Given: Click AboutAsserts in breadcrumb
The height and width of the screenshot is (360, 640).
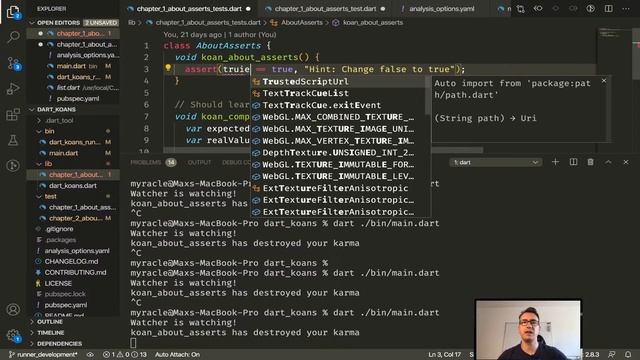Looking at the screenshot, I should [x=302, y=23].
